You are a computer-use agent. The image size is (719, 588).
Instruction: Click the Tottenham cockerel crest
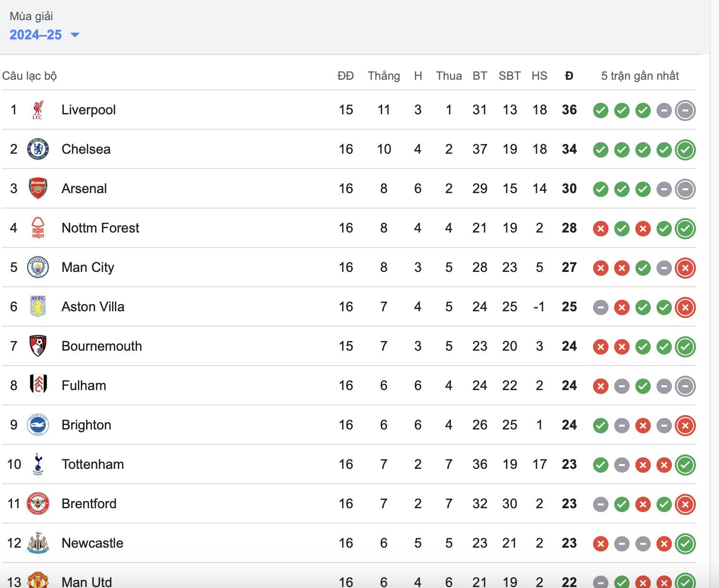pyautogui.click(x=37, y=464)
